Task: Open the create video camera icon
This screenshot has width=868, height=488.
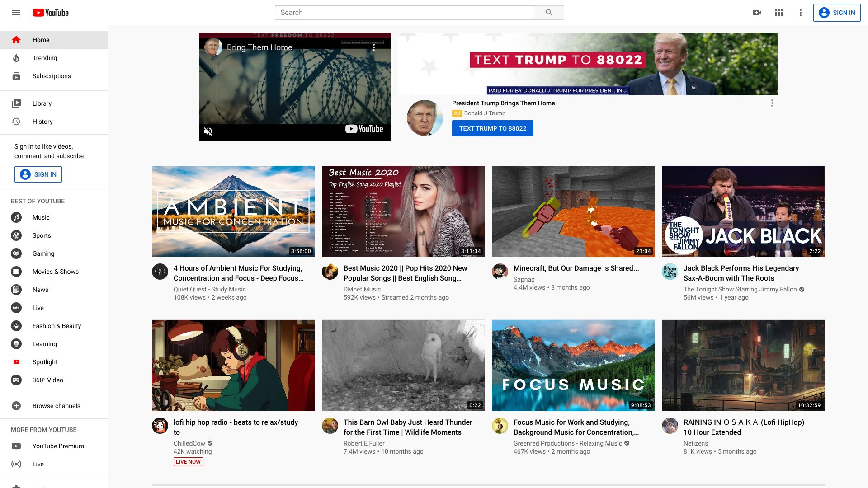Action: [757, 13]
